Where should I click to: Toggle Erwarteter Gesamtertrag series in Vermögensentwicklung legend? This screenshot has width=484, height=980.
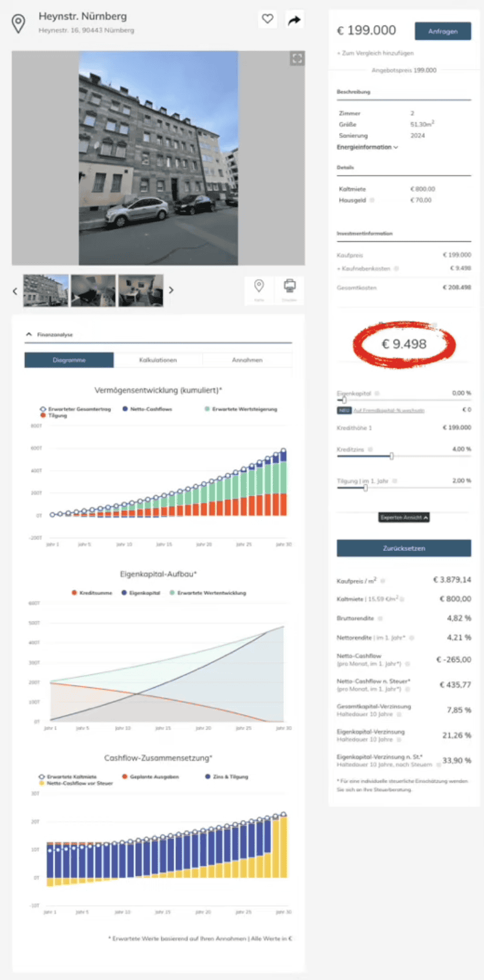[75, 409]
